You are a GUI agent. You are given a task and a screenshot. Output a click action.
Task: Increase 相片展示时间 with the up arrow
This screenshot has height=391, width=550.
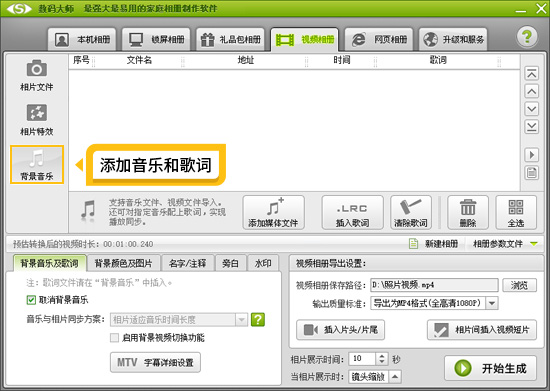(x=382, y=356)
